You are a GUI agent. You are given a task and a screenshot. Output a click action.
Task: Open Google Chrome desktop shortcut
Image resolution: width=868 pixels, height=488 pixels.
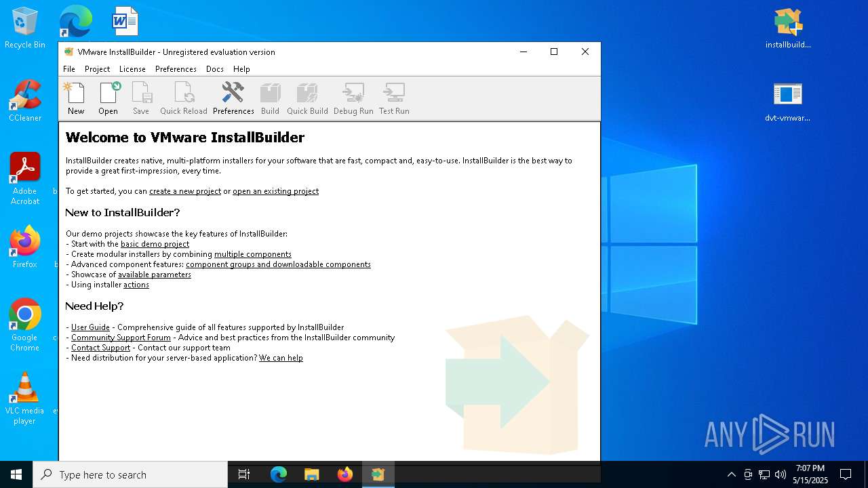pyautogui.click(x=25, y=325)
